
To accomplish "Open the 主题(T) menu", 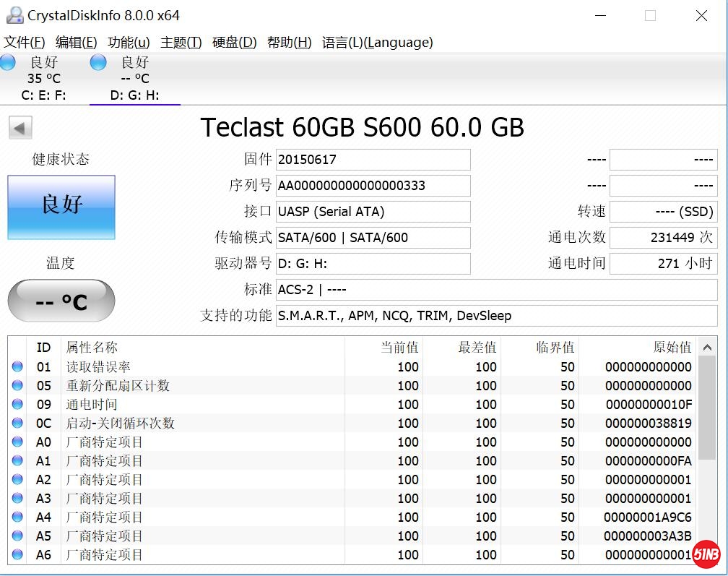I will (181, 43).
